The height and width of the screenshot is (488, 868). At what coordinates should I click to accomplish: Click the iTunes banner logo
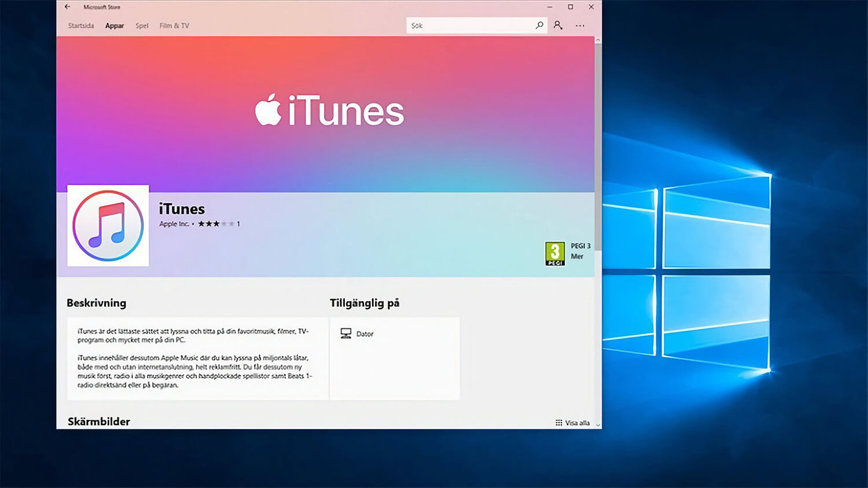(329, 110)
